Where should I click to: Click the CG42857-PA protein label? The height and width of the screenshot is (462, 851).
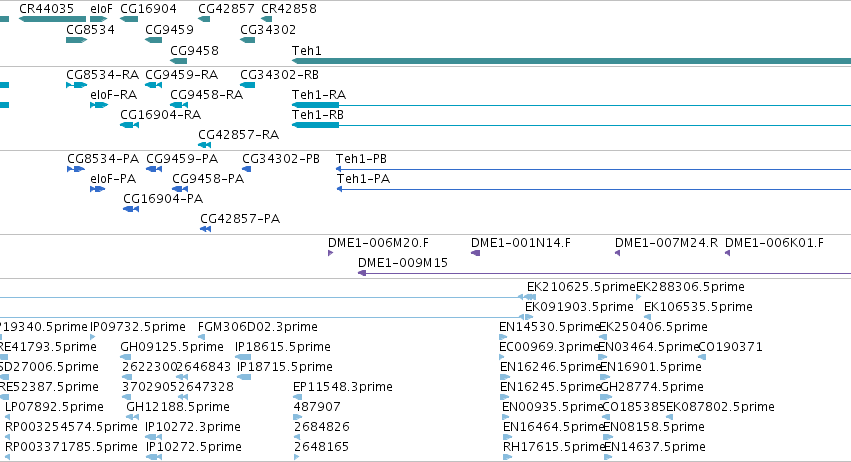pyautogui.click(x=240, y=219)
